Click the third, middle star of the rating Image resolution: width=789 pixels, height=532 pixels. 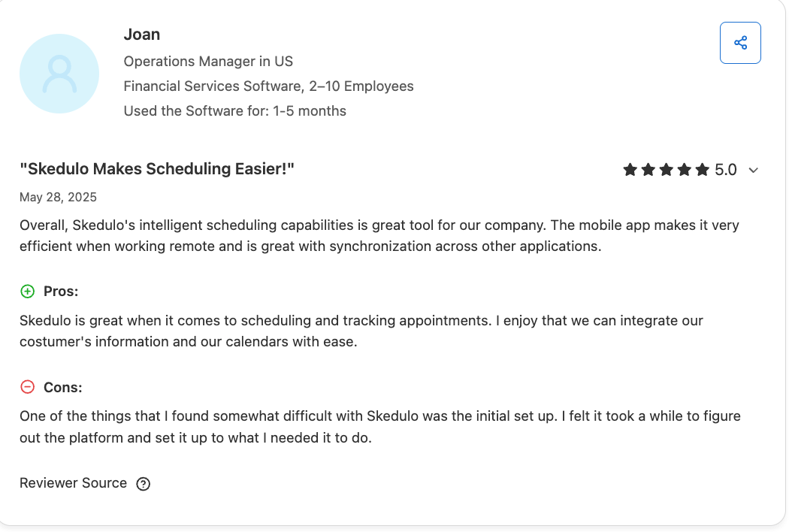point(666,170)
